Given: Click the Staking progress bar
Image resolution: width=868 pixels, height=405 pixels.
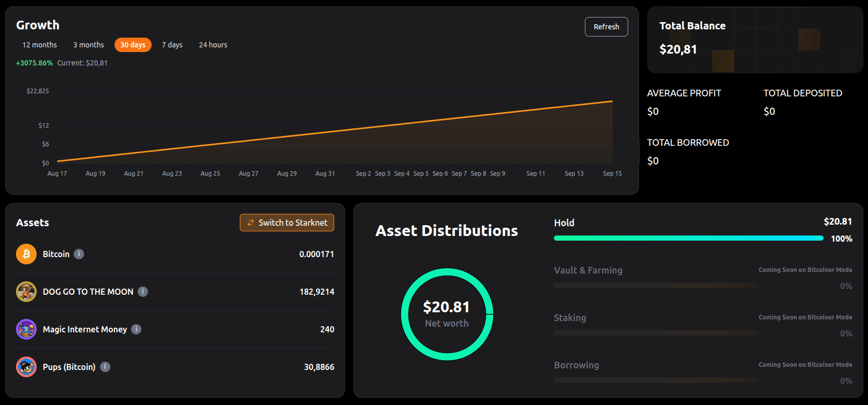Looking at the screenshot, I should [x=656, y=333].
